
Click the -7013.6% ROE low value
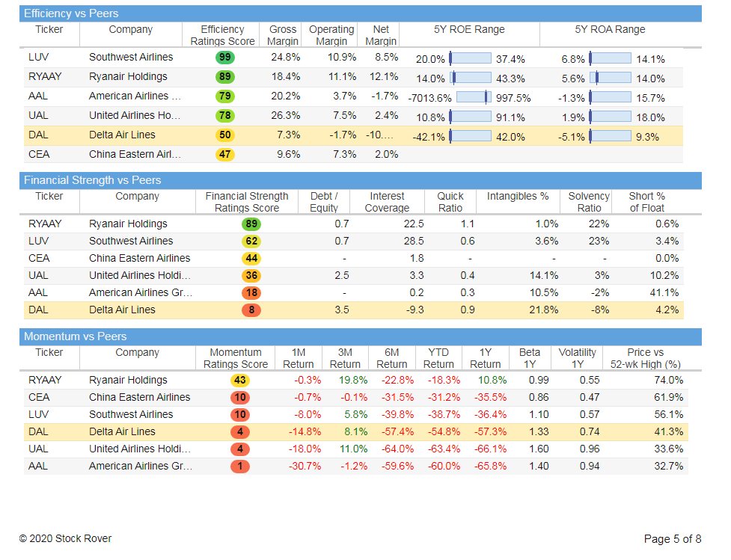(429, 98)
